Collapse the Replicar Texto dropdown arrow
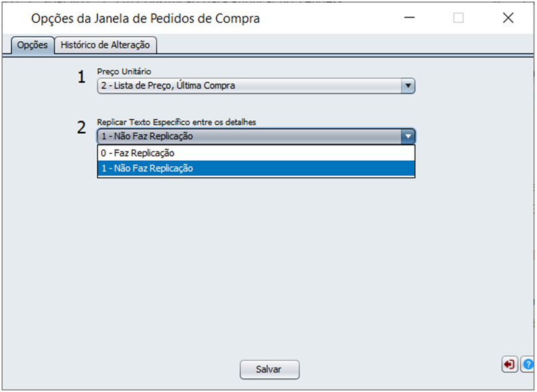537x392 pixels. pyautogui.click(x=408, y=137)
